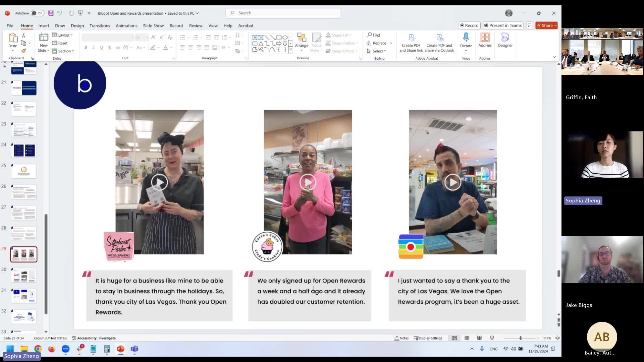The height and width of the screenshot is (362, 644).
Task: Click the Cut scissors icon
Action: click(x=23, y=35)
